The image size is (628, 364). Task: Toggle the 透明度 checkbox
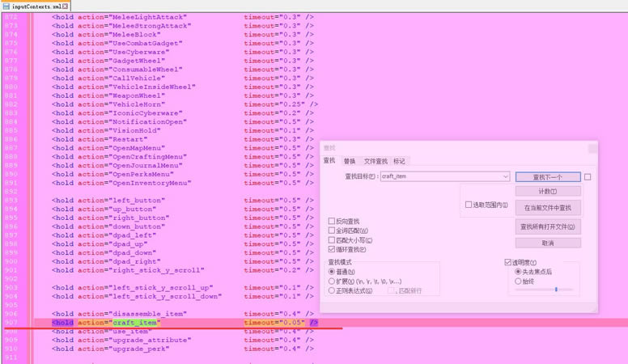(508, 262)
